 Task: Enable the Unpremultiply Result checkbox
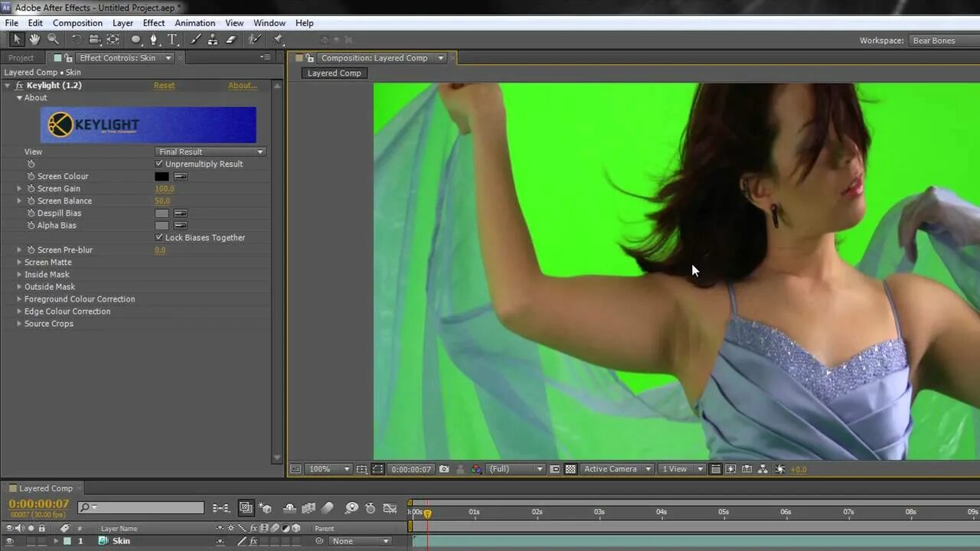point(159,164)
